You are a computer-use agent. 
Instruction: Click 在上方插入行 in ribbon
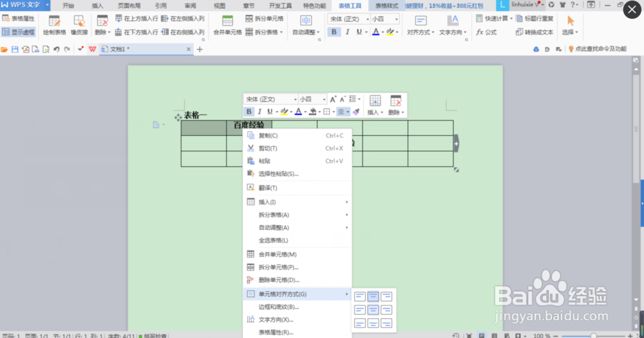[137, 19]
